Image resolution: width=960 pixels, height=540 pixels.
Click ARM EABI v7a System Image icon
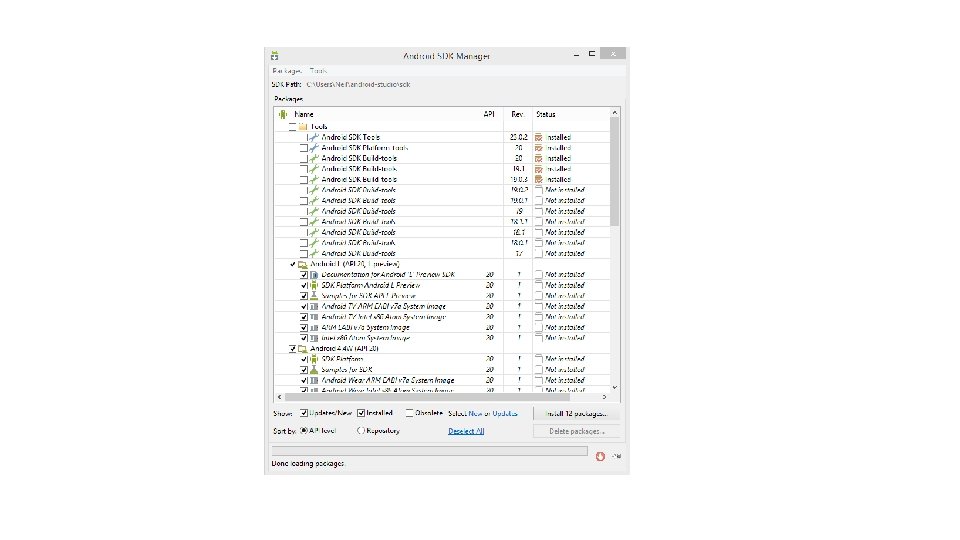point(314,328)
